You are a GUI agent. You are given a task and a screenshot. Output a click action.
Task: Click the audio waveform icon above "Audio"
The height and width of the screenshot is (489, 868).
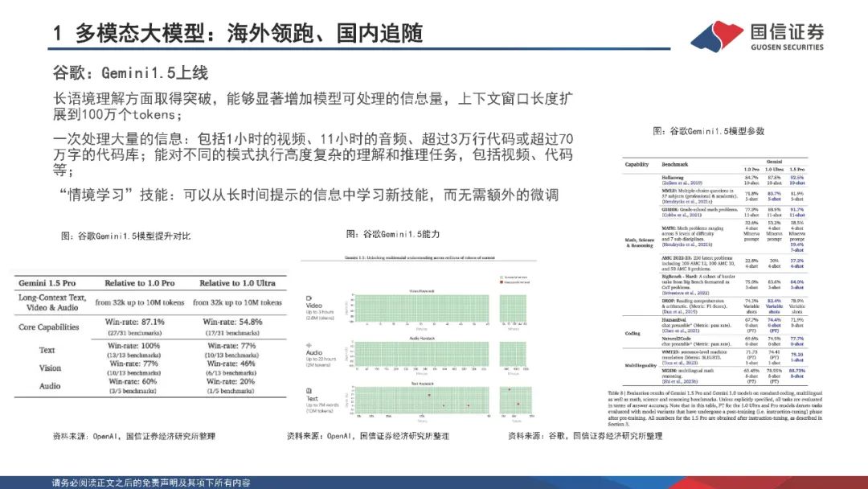coord(309,345)
